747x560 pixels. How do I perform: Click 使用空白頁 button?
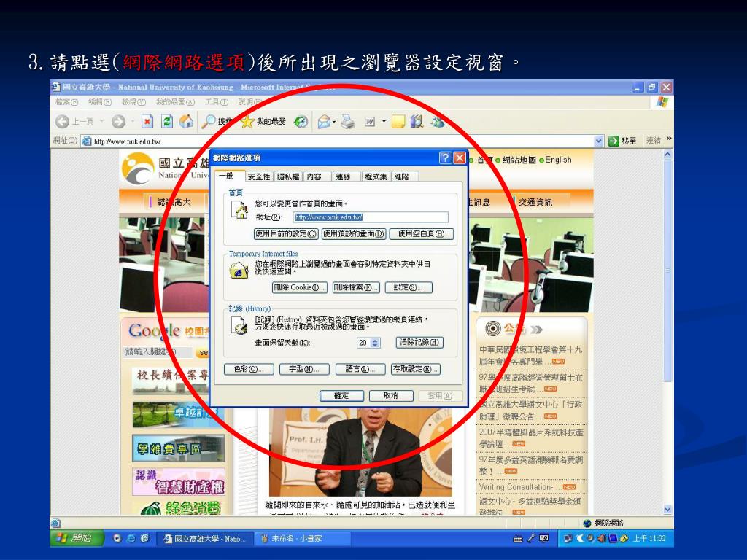[421, 234]
